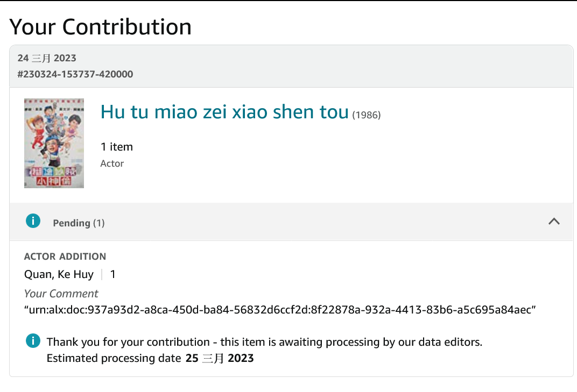The height and width of the screenshot is (392, 577).
Task: Click the "Estimated processing date" label
Action: [114, 358]
